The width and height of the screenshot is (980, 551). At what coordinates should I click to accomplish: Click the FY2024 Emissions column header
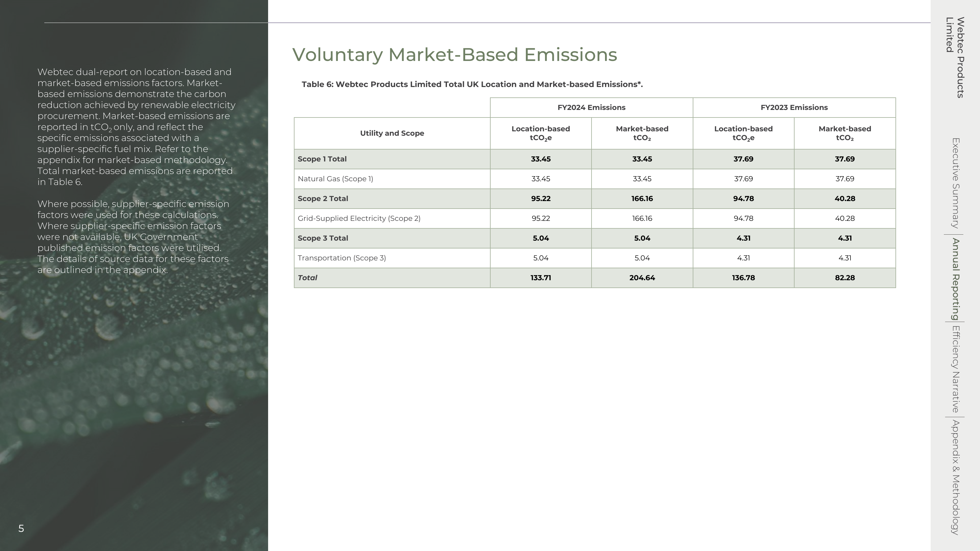pos(591,108)
